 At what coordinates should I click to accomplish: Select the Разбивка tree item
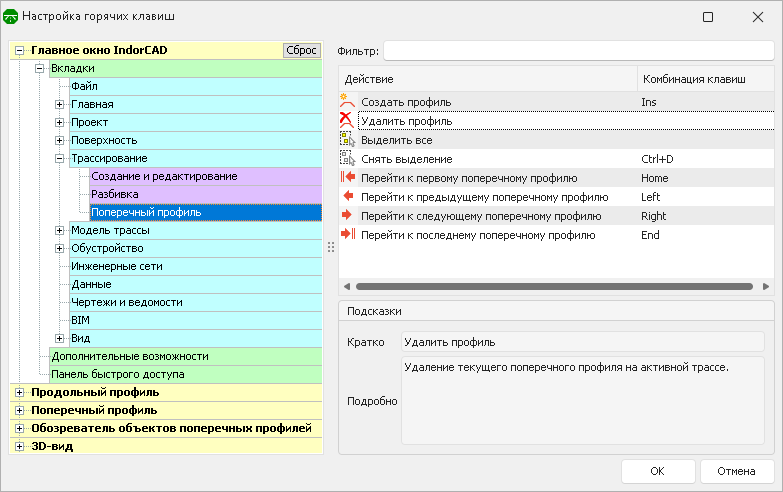point(115,194)
